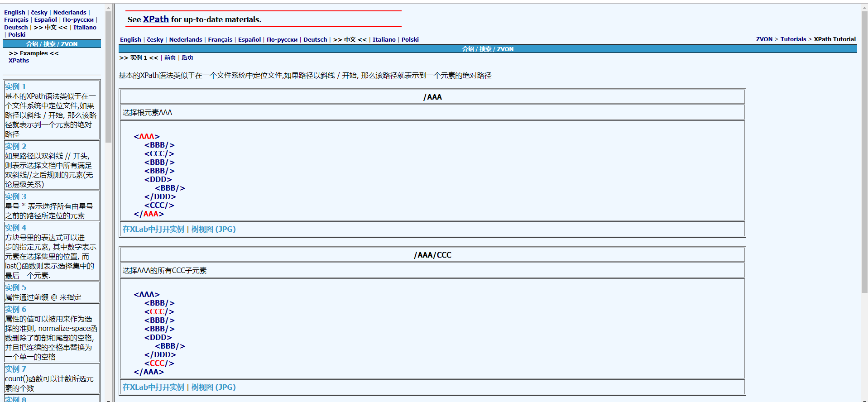This screenshot has width=868, height=402.
Task: Choose Polski in the main page header
Action: tap(410, 39)
